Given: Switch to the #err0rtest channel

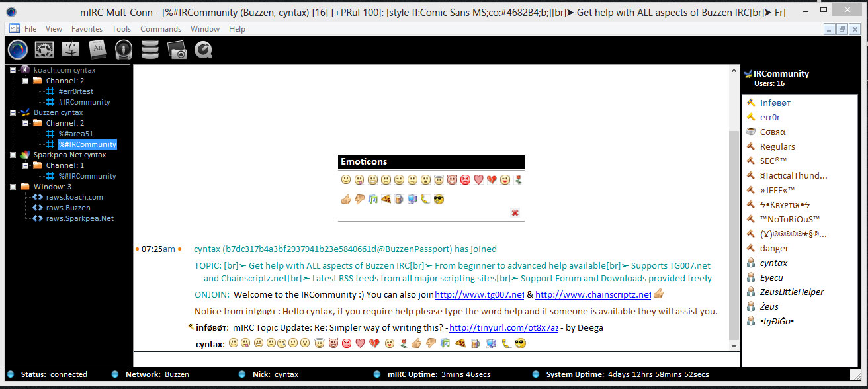Looking at the screenshot, I should [x=76, y=91].
